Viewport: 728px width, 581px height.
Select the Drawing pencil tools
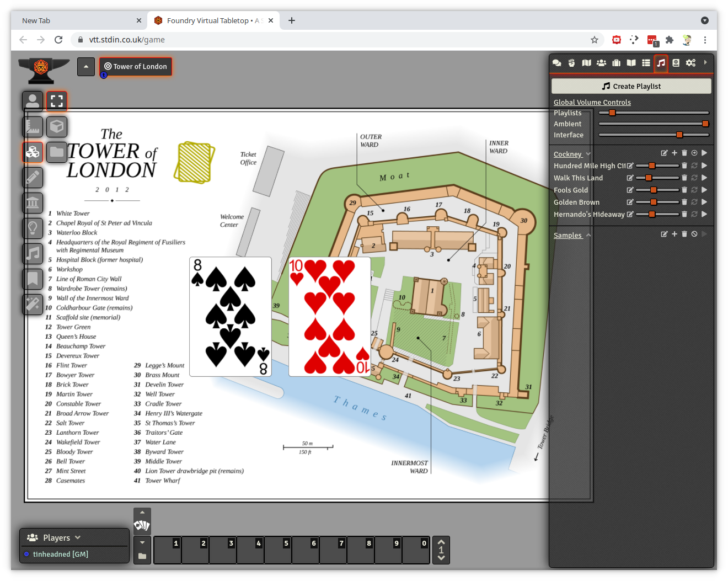[33, 177]
